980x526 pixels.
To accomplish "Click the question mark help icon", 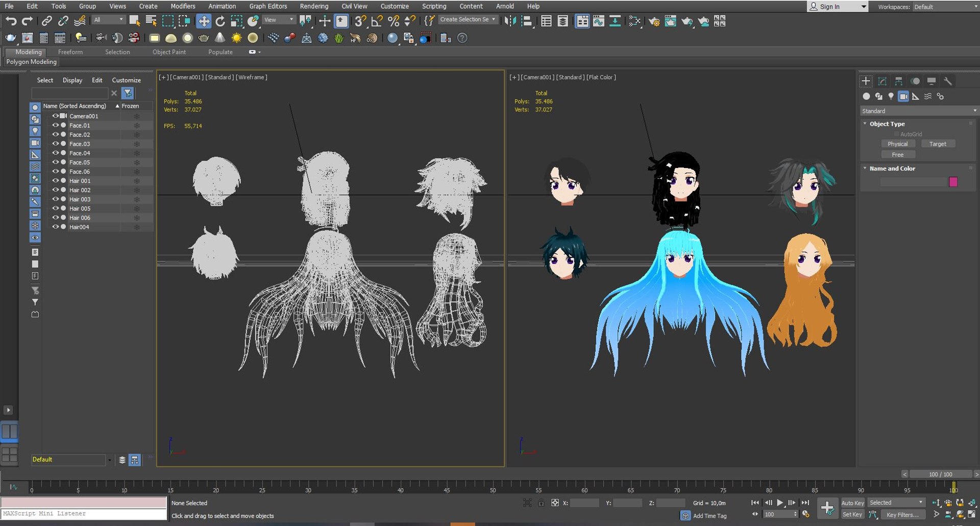I will pyautogui.click(x=462, y=38).
